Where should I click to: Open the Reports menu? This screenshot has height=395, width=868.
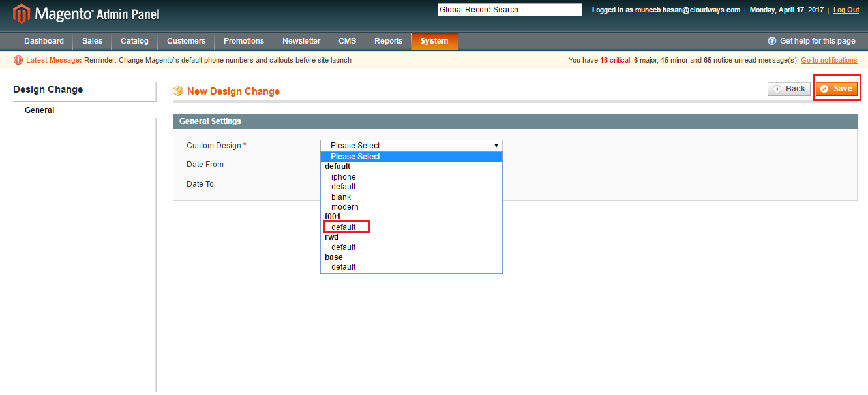(388, 41)
